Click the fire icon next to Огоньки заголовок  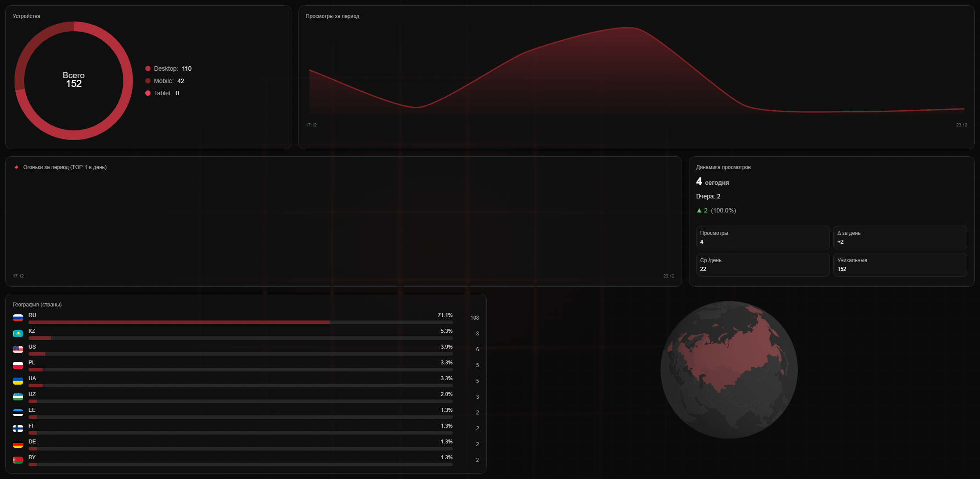tap(17, 167)
